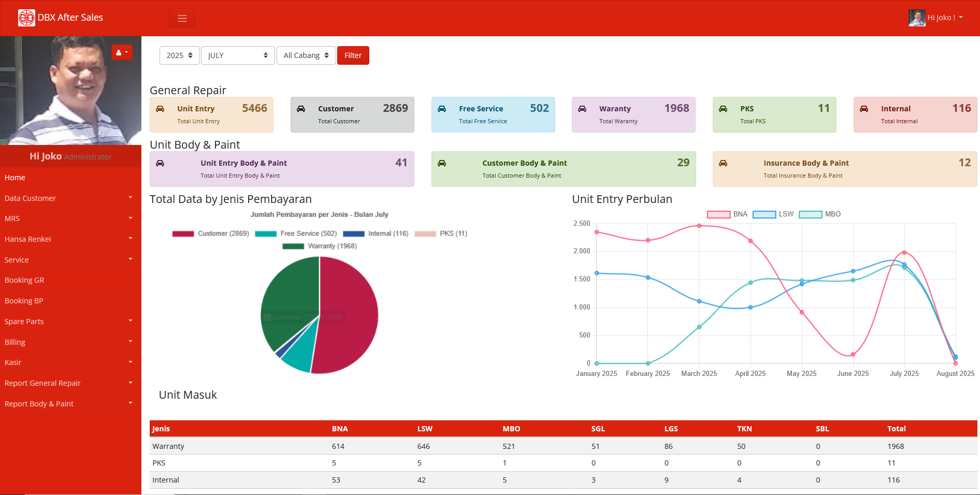The image size is (980, 495).
Task: Click the car icon in Unit Entry card
Action: pyautogui.click(x=160, y=109)
